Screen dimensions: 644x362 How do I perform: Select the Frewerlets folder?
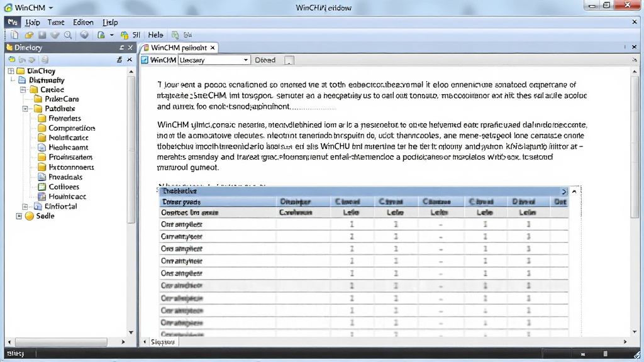65,118
